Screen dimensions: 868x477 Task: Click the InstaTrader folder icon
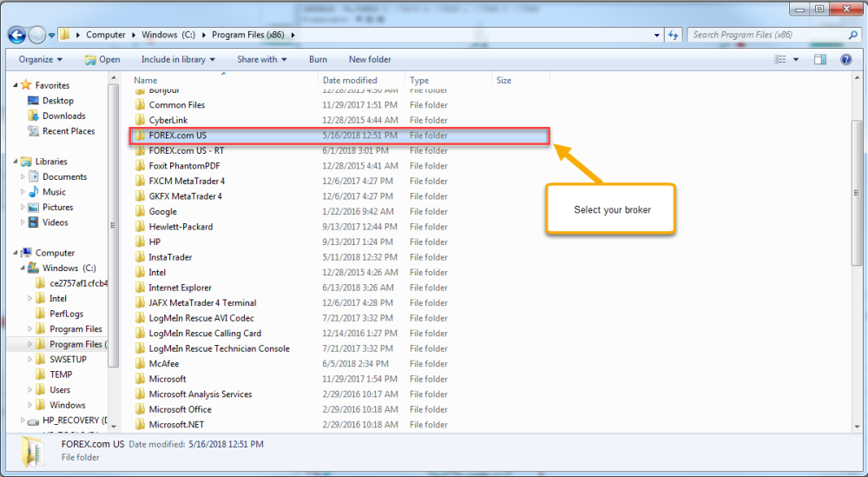[x=140, y=257]
